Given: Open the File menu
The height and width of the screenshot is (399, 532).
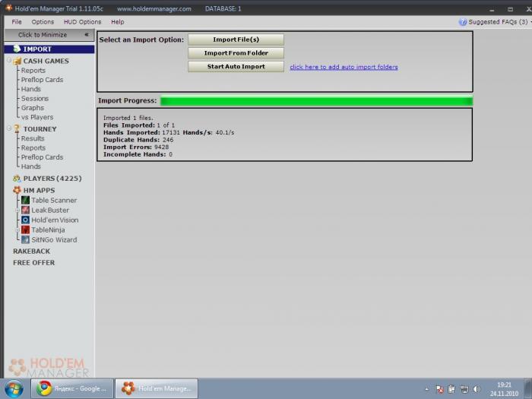Looking at the screenshot, I should [x=17, y=22].
